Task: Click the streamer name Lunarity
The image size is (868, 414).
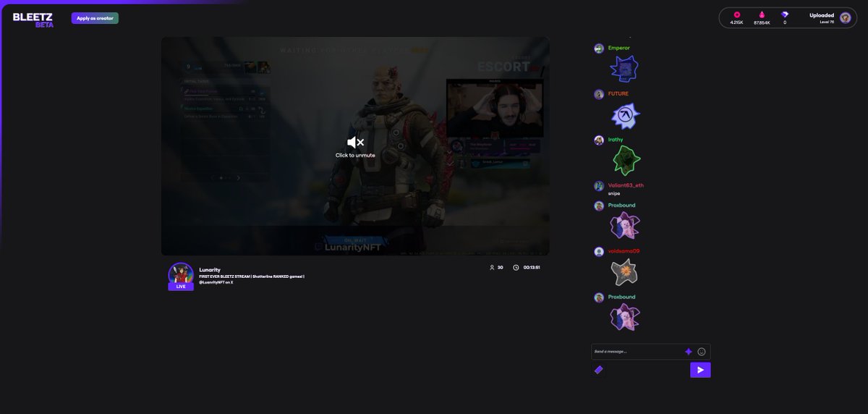Action: (210, 269)
